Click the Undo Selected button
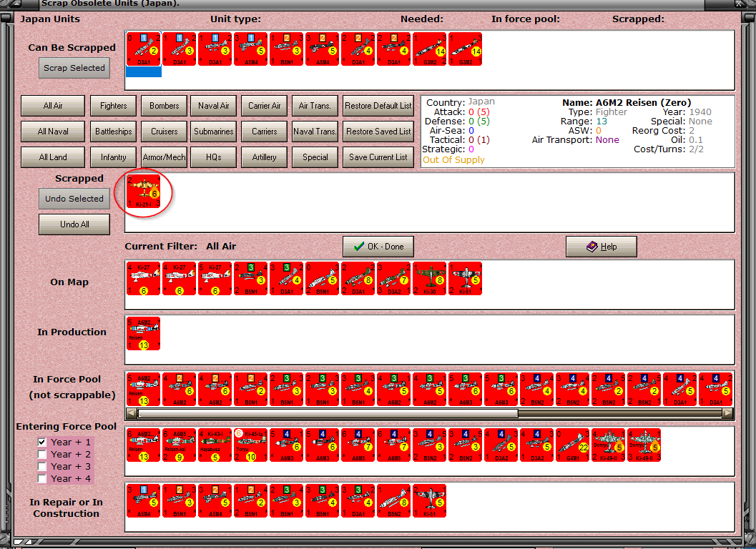 [74, 199]
